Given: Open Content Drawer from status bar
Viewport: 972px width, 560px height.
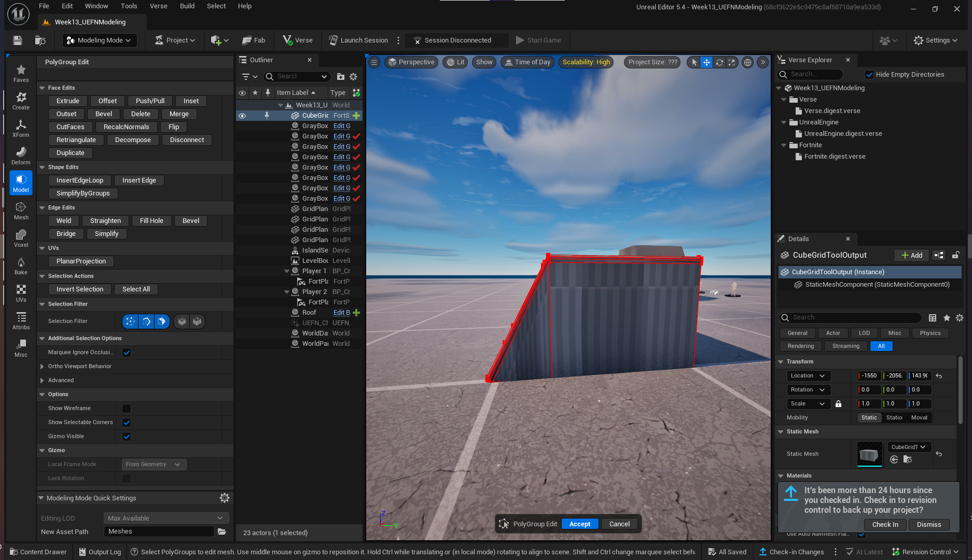Looking at the screenshot, I should [38, 552].
